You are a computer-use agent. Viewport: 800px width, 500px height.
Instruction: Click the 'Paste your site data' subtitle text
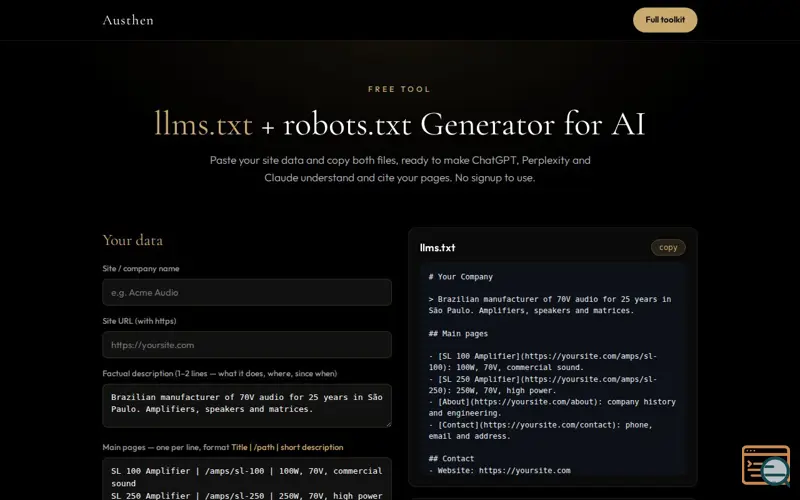click(x=400, y=169)
